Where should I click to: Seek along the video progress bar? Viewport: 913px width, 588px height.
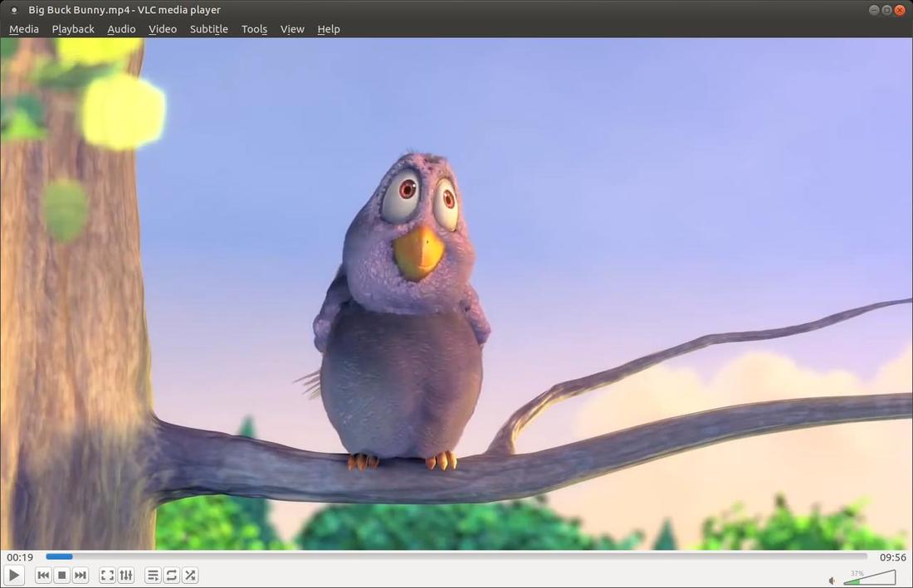(456, 556)
